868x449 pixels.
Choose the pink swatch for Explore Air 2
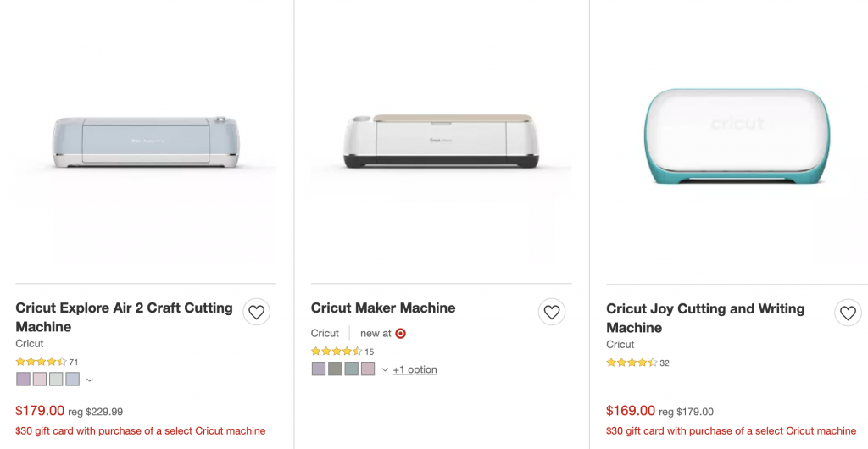click(x=40, y=379)
